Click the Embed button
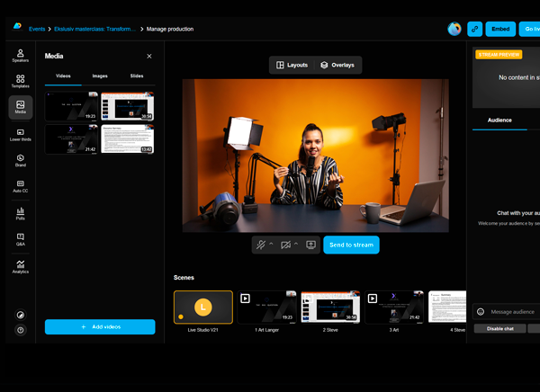Viewport: 540px width, 392px height. [500, 29]
